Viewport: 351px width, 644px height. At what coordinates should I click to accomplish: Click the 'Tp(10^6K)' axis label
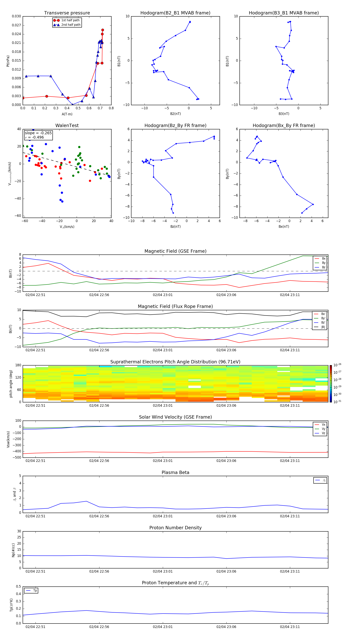click(x=11, y=605)
